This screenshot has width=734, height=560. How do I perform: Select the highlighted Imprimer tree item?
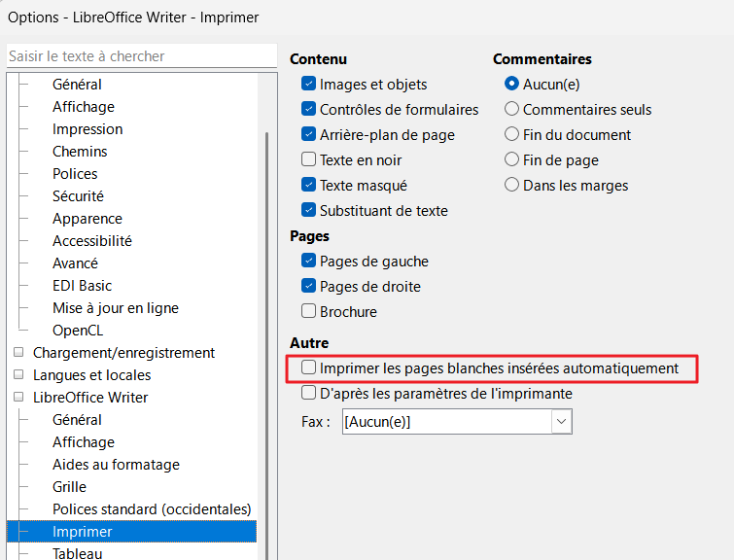(131, 532)
